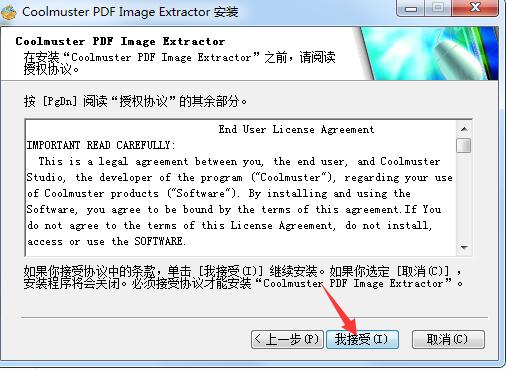Click the Coolmuster installer icon in the title bar
This screenshot has height=370, width=508.
click(x=8, y=12)
